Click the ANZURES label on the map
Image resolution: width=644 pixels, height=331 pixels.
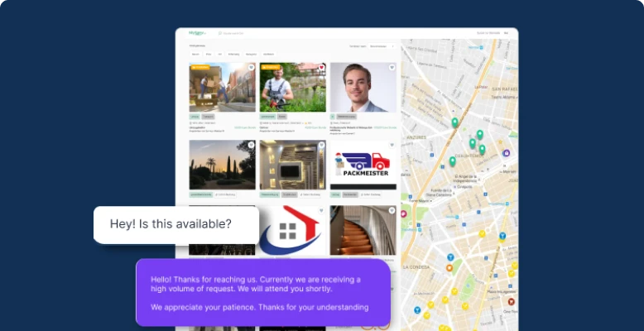coord(416,137)
